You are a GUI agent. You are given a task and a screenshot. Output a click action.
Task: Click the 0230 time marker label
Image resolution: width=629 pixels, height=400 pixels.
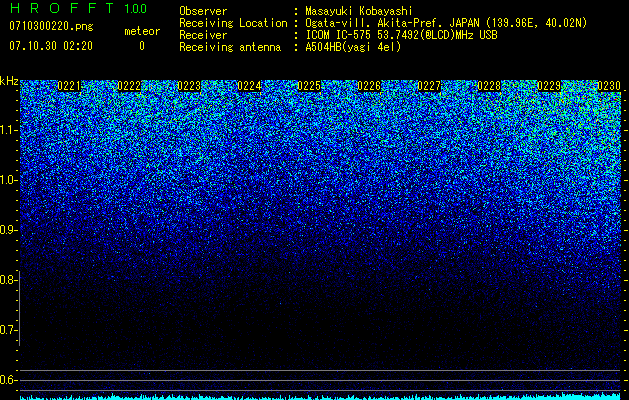pos(609,86)
